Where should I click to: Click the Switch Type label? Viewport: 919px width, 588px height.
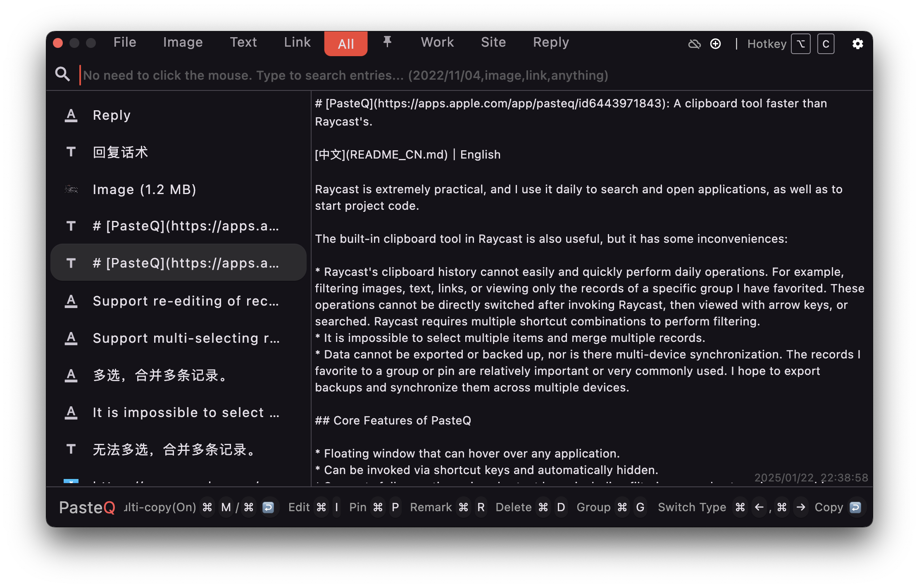tap(692, 507)
